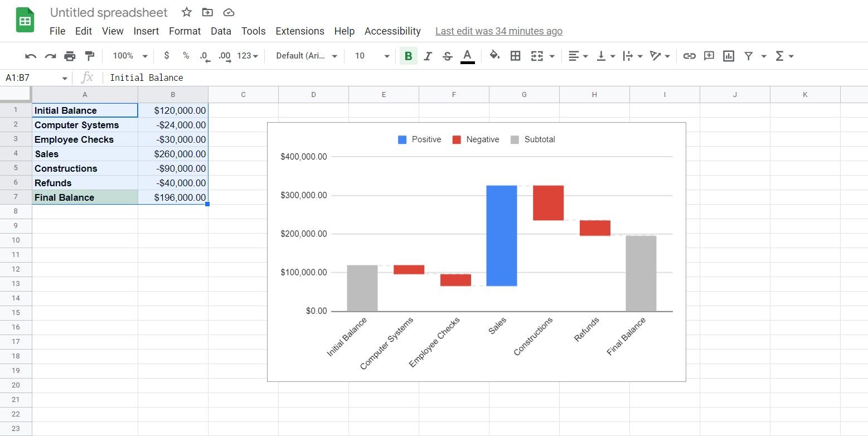Select row 10 header
868x436 pixels.
[16, 240]
